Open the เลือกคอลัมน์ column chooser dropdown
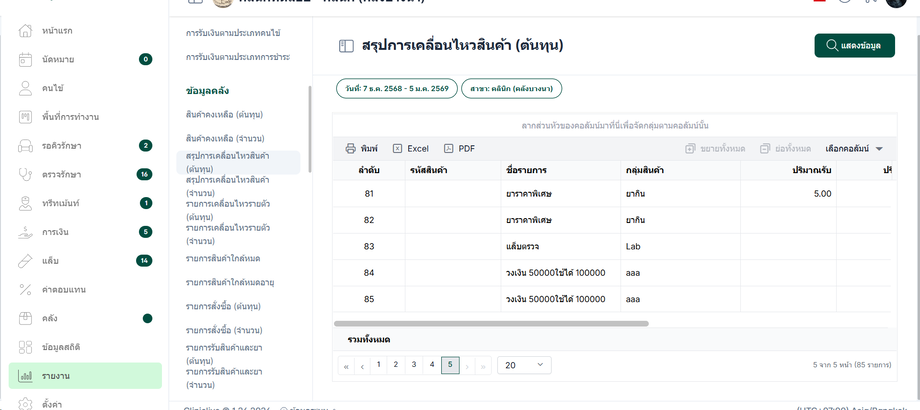The image size is (920, 410). (854, 148)
